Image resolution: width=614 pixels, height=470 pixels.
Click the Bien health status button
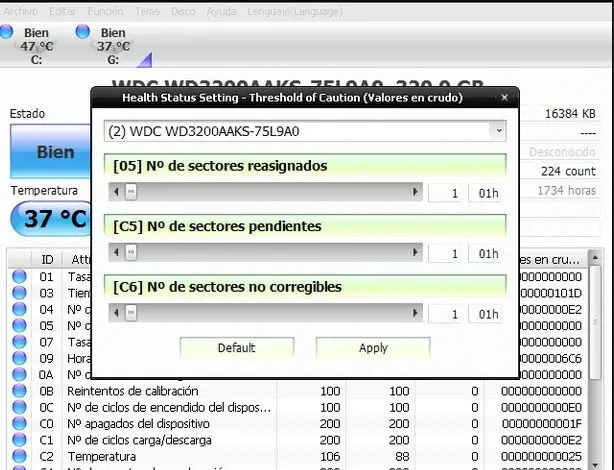51,152
